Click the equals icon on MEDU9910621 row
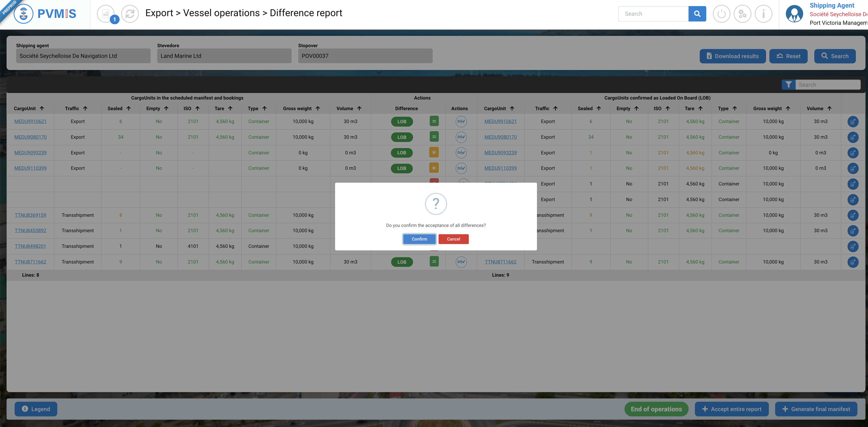The image size is (868, 427). point(434,122)
